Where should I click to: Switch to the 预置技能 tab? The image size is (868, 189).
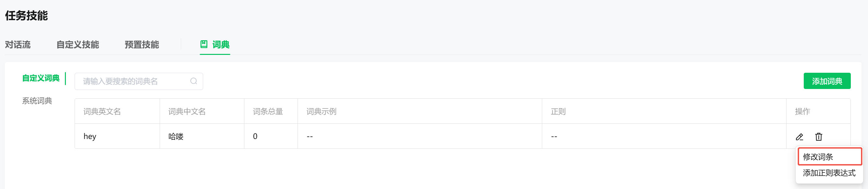pyautogui.click(x=141, y=44)
